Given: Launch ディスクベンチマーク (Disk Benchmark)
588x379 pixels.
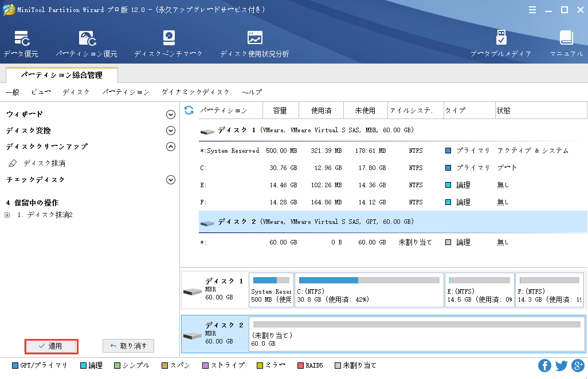Looking at the screenshot, I should [168, 43].
